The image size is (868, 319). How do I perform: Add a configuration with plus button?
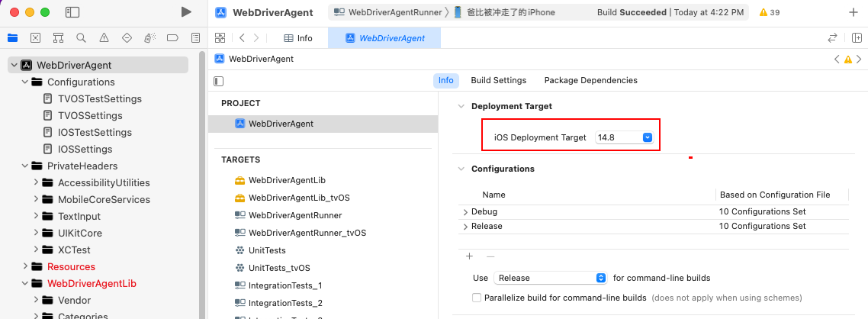click(x=469, y=256)
